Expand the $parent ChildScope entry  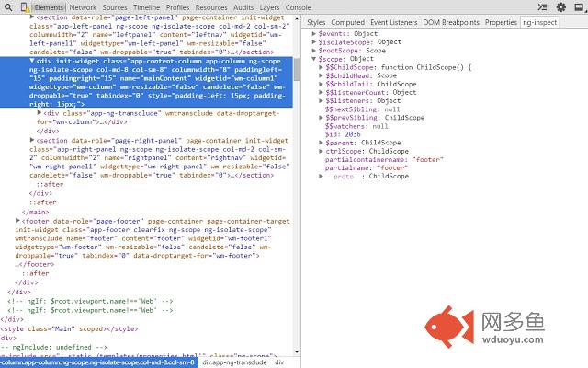[321, 143]
